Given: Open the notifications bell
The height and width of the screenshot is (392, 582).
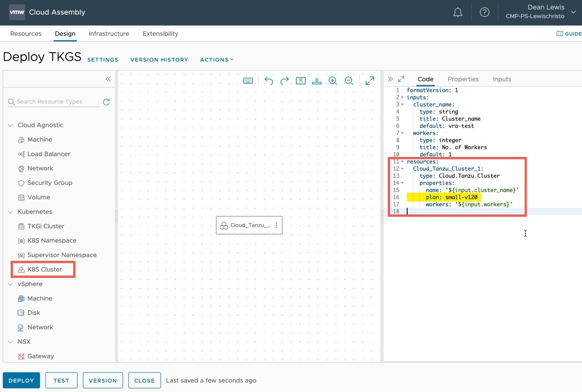Looking at the screenshot, I should point(457,12).
